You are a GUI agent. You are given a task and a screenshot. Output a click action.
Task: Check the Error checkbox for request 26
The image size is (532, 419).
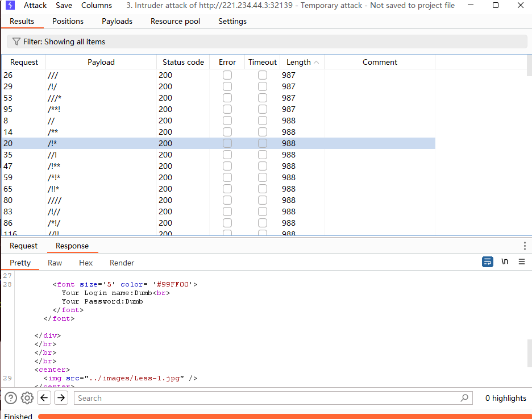pyautogui.click(x=227, y=75)
